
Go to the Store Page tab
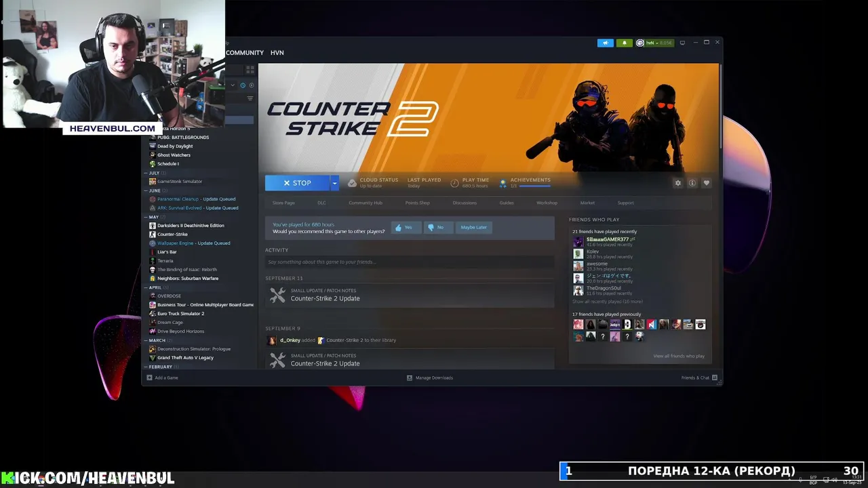click(283, 203)
